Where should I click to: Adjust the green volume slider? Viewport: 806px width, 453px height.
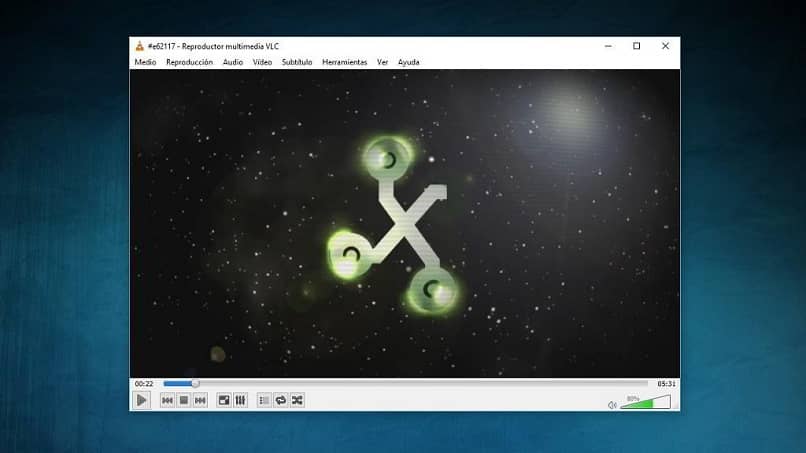pyautogui.click(x=645, y=402)
